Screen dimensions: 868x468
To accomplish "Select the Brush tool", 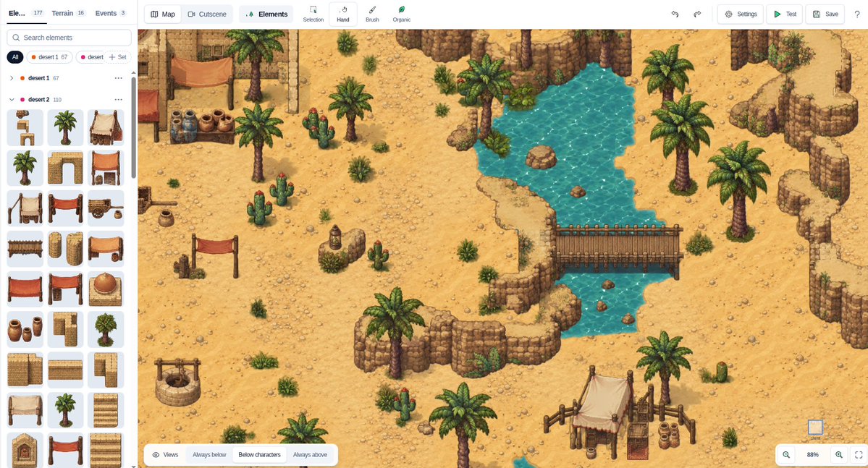I will (372, 14).
